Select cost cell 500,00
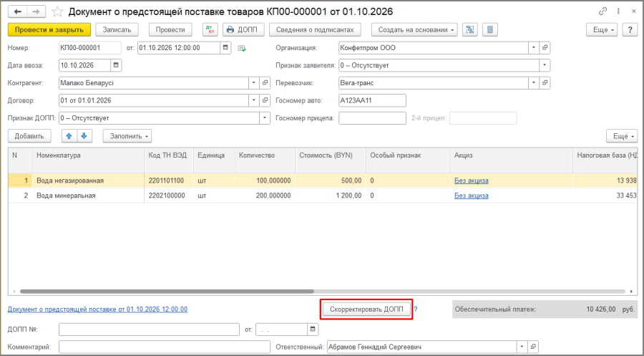Viewport: 644px width, 356px height. pos(331,181)
